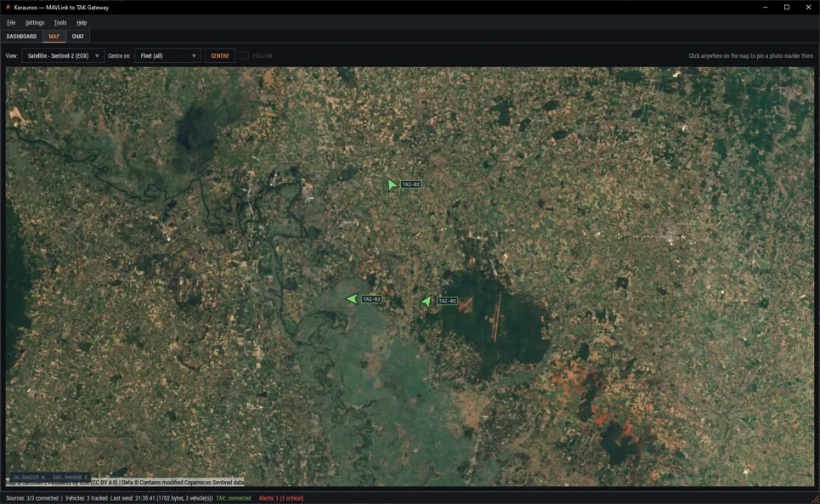
Task: Select the TAI-01 vehicle label
Action: tap(447, 301)
